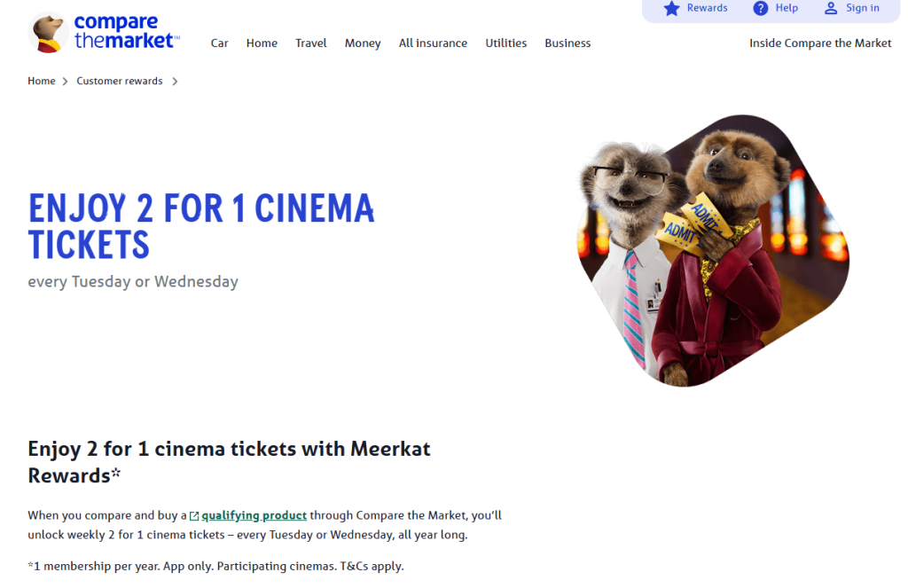Click the Help question mark icon
Screen dimensions: 908x588
pos(760,8)
